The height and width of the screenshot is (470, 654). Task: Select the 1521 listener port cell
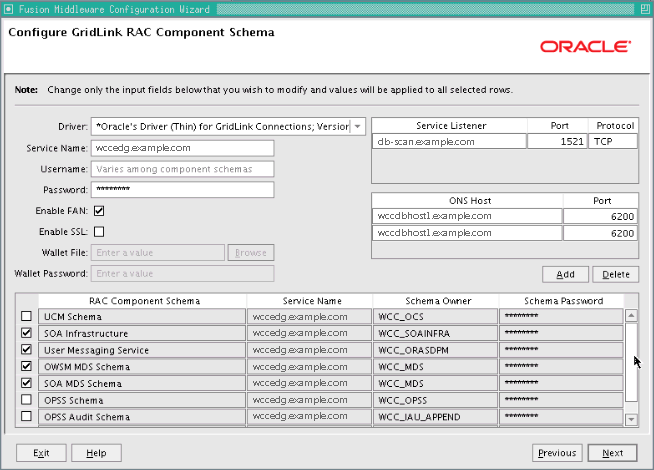558,141
